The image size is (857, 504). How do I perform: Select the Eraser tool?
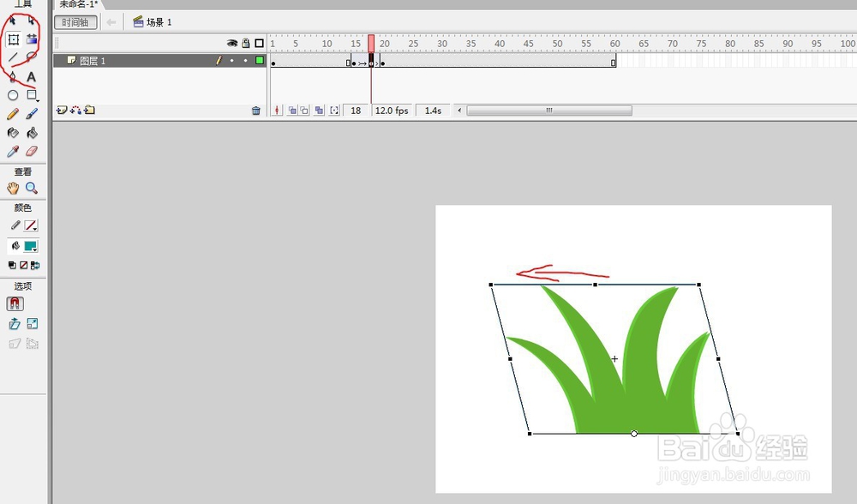[32, 151]
